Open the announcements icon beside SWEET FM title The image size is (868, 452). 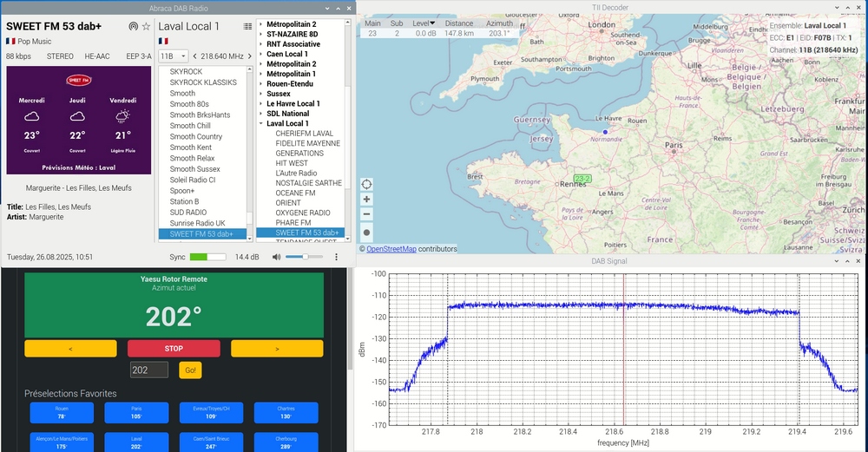133,27
